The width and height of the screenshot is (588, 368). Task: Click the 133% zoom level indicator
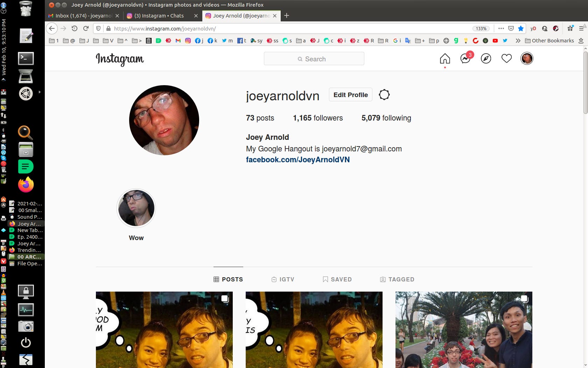point(481,28)
